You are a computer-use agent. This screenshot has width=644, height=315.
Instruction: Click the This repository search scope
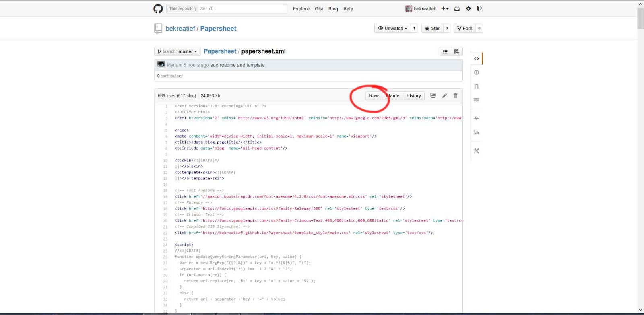[x=183, y=8]
